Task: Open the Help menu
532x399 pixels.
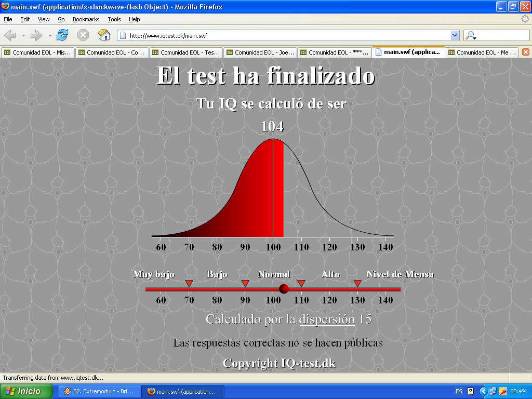Action: point(135,19)
